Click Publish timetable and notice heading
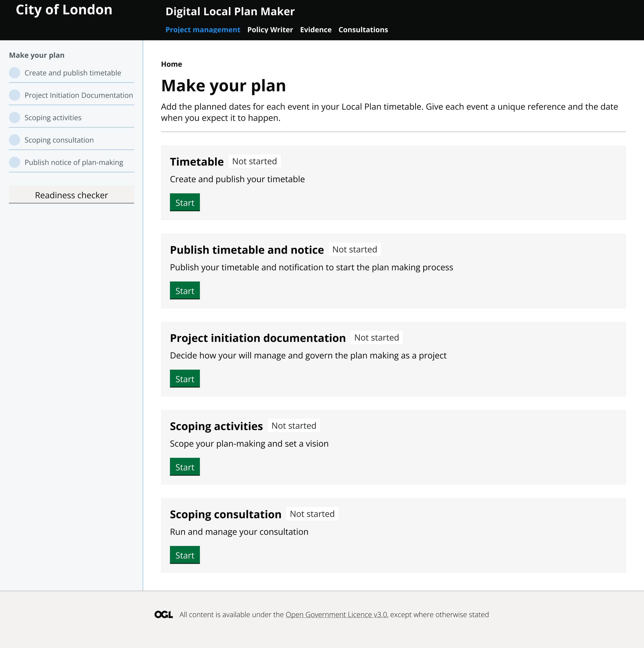The image size is (644, 648). [x=247, y=250]
